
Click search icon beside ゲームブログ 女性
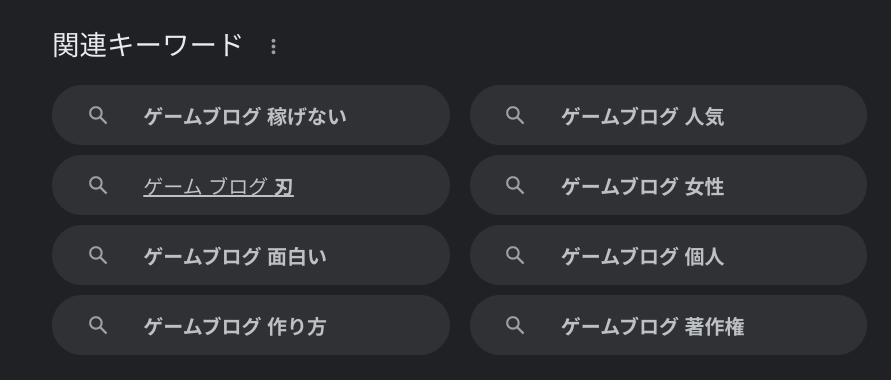tap(515, 185)
